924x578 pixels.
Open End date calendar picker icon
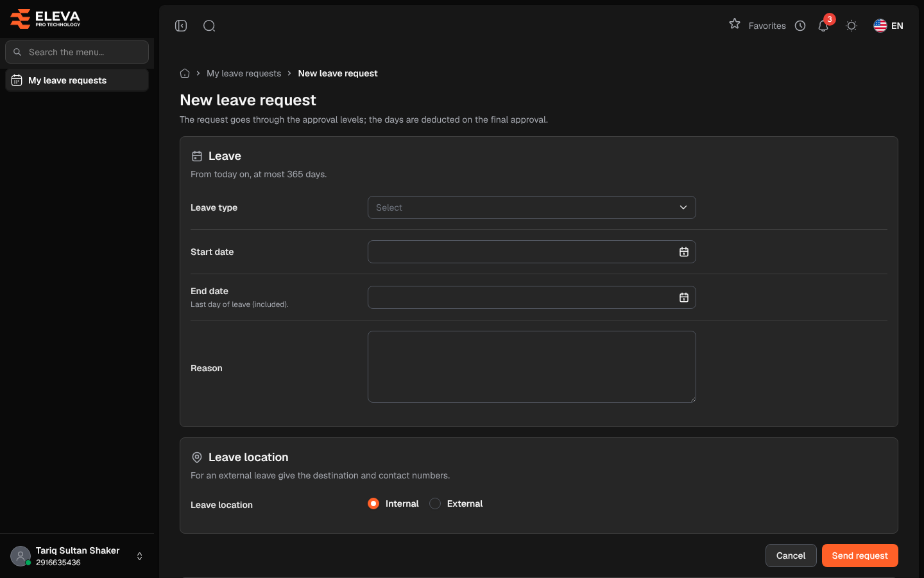click(x=684, y=297)
